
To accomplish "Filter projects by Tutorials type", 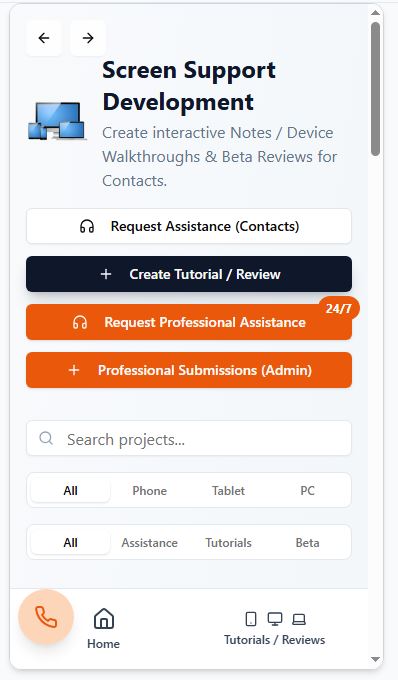I will pos(228,543).
